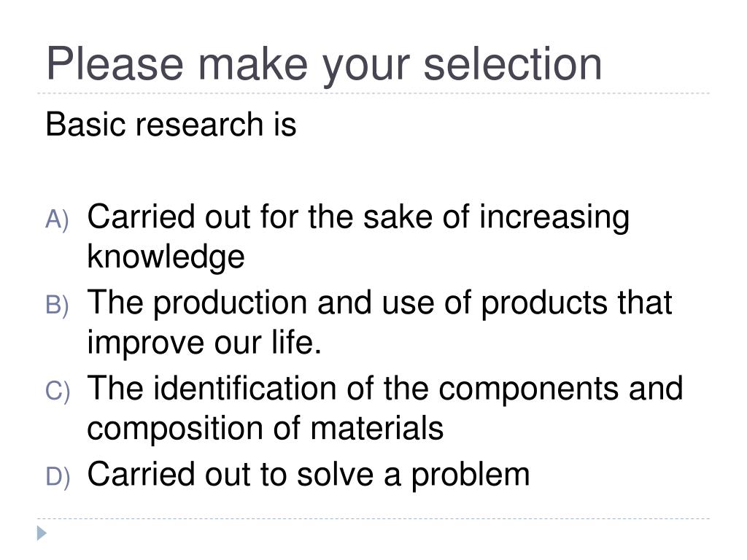Choose "Carried out for the sake of increasing" line
Viewport: 747px width, 560px height.
(357, 217)
